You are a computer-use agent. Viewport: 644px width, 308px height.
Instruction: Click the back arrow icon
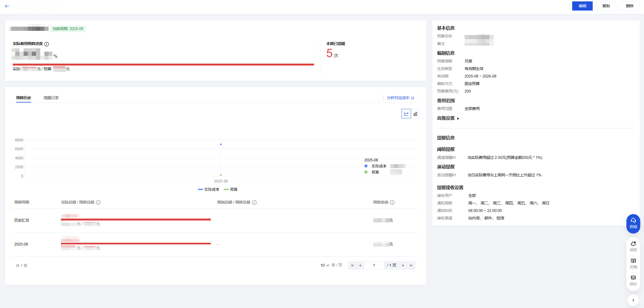tap(7, 6)
